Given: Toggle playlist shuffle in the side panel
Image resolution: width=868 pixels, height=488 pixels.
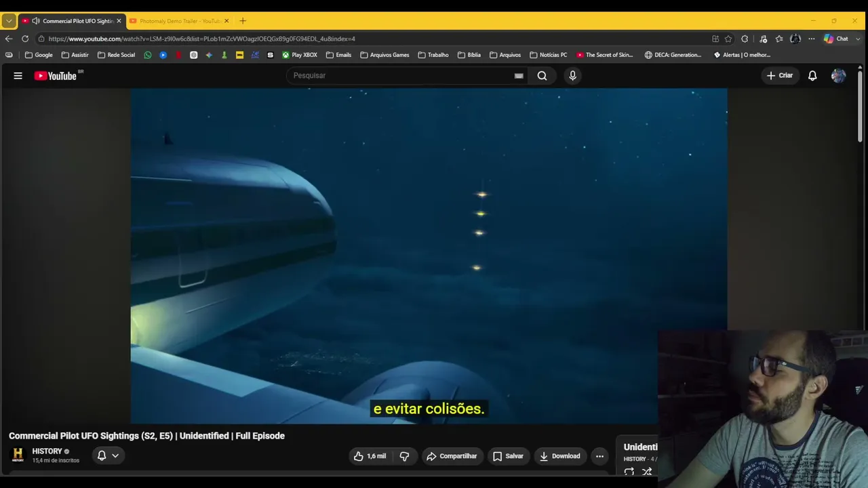Looking at the screenshot, I should click(x=647, y=472).
